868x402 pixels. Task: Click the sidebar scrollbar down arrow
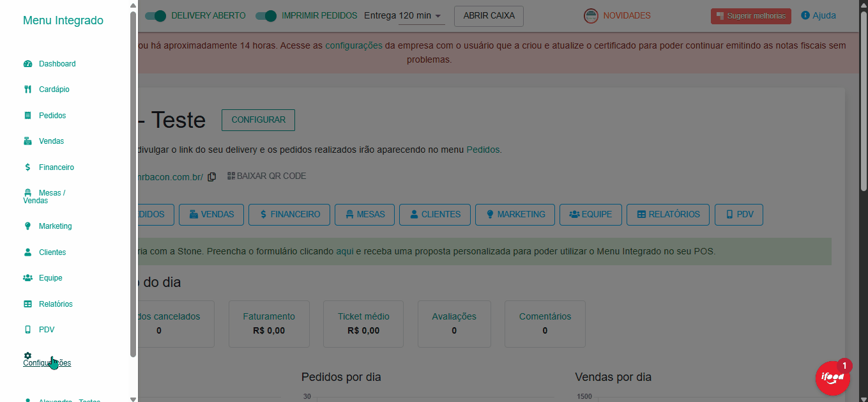[132, 398]
